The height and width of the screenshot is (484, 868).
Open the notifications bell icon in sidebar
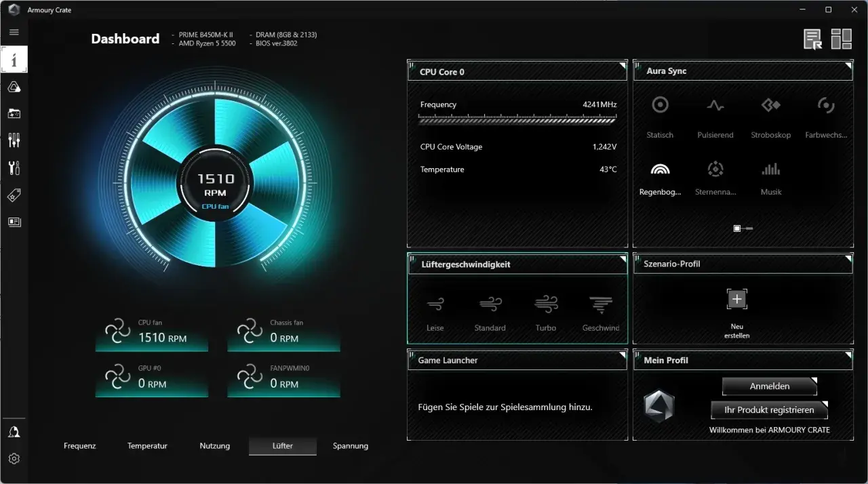pos(14,432)
